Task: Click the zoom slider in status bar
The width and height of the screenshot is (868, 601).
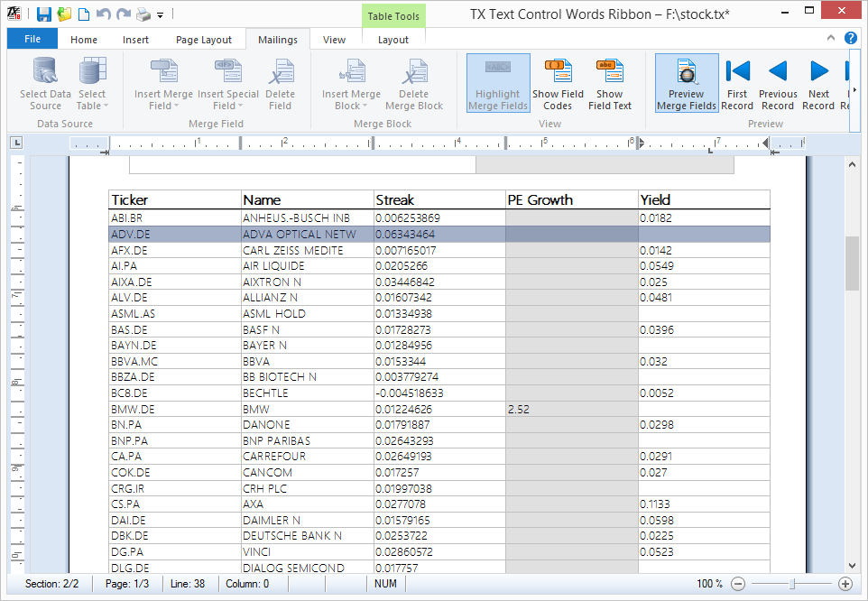Action: (x=791, y=584)
